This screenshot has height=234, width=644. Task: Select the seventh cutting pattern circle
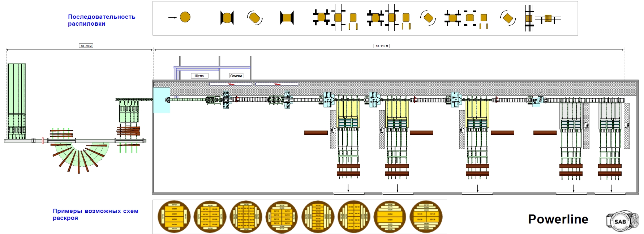(x=390, y=217)
